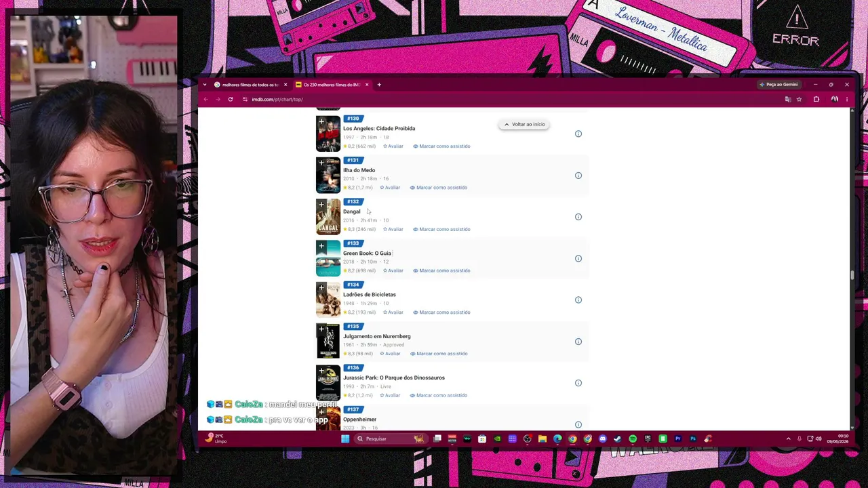Add Julgamento em Nuremberg to watchlist
868x488 pixels.
point(321,329)
